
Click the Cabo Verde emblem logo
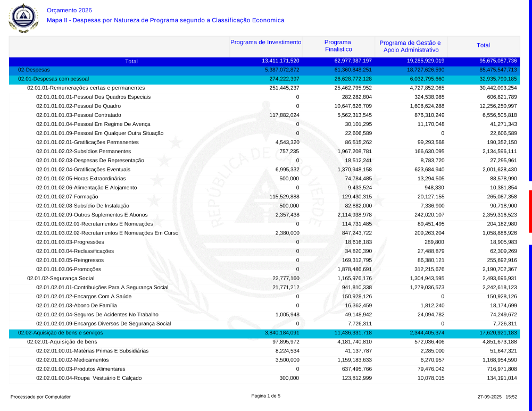23,17
